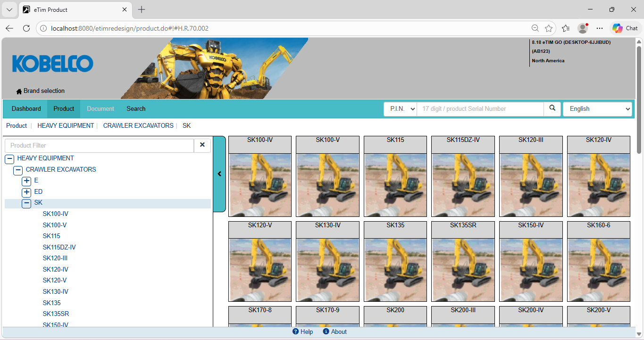This screenshot has width=644, height=340.
Task: Open the Copilot Chat button
Action: [625, 28]
